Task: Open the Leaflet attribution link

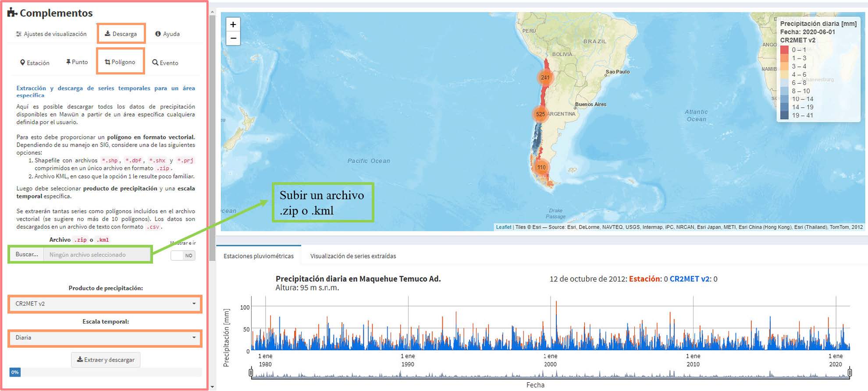Action: tap(503, 227)
